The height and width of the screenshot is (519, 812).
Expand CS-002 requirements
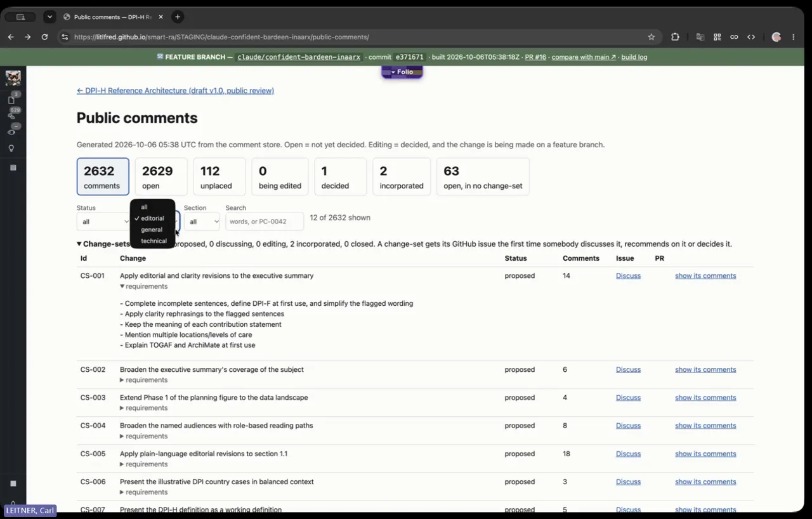(x=143, y=380)
